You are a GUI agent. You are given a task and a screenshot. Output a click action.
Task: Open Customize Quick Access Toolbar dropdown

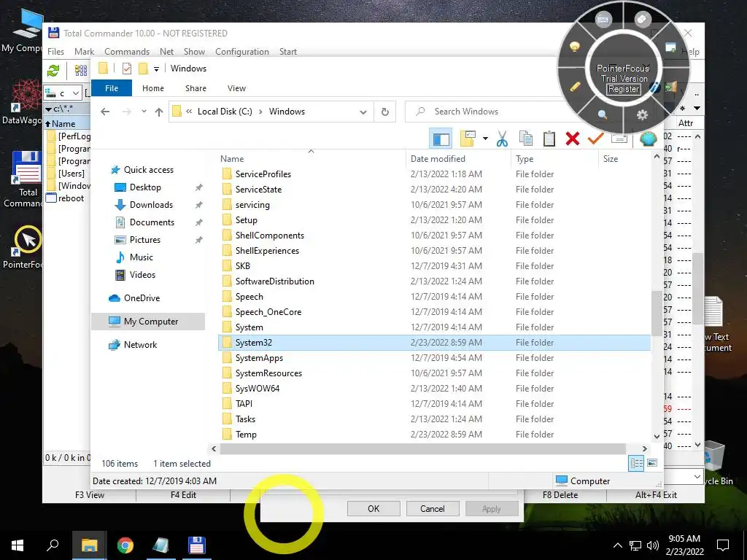(156, 69)
